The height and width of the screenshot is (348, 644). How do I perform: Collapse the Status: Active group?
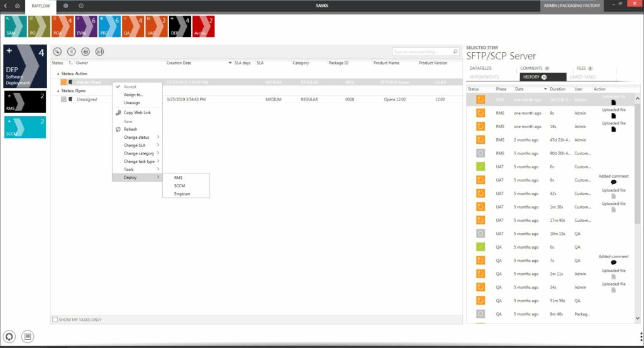click(x=58, y=74)
